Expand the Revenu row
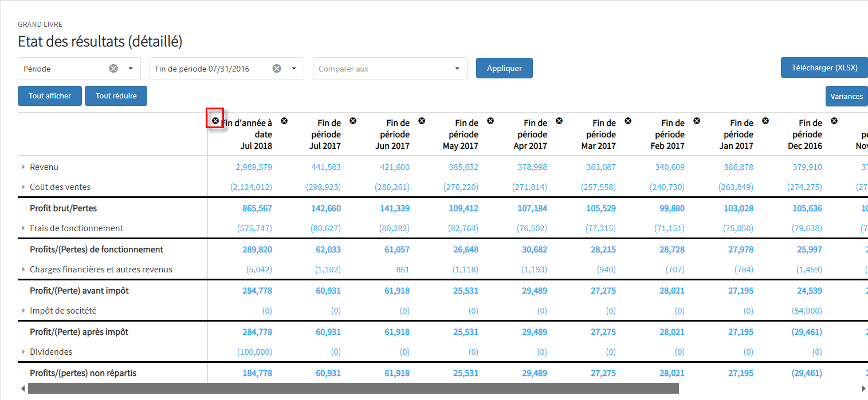The height and width of the screenshot is (400, 868). (x=23, y=167)
